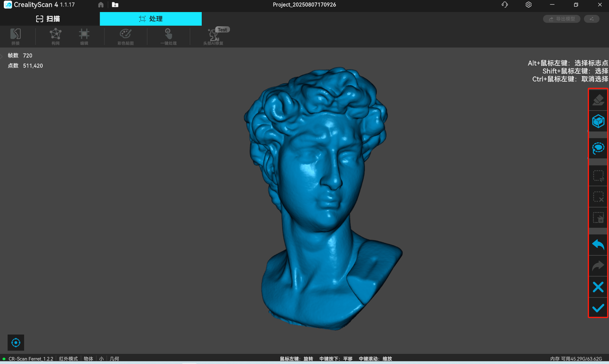
Task: Expand the info panel arrow beside 帧数
Action: pyautogui.click(x=1, y=56)
